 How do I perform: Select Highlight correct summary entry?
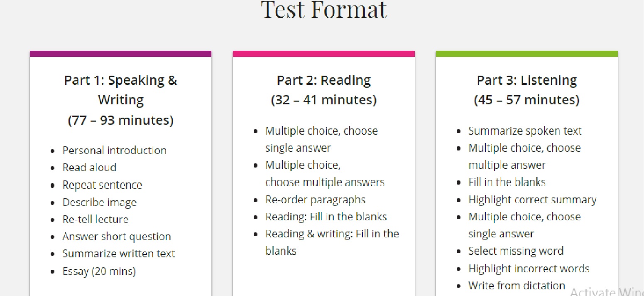[x=532, y=200]
